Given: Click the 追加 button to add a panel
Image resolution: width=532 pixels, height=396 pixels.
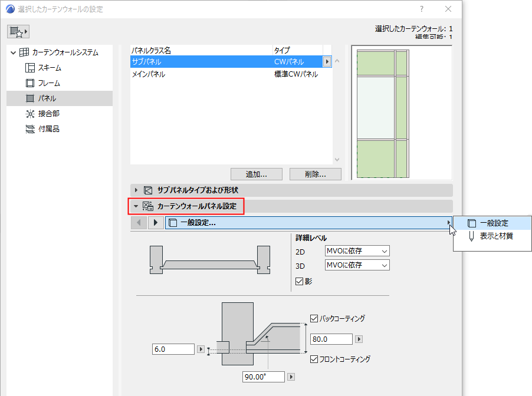Looking at the screenshot, I should point(256,174).
